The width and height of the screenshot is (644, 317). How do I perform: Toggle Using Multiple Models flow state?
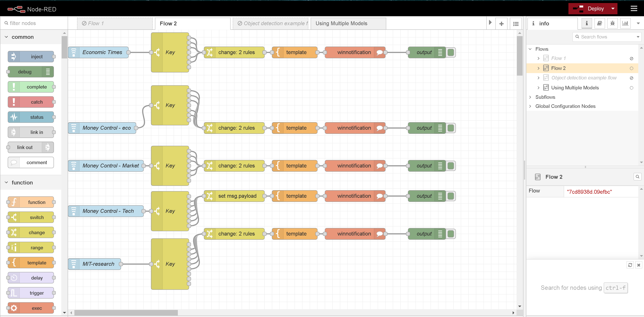coord(631,88)
